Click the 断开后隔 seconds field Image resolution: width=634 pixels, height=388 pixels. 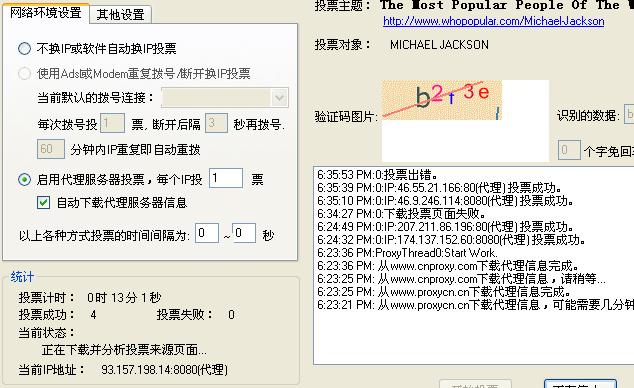pos(216,123)
